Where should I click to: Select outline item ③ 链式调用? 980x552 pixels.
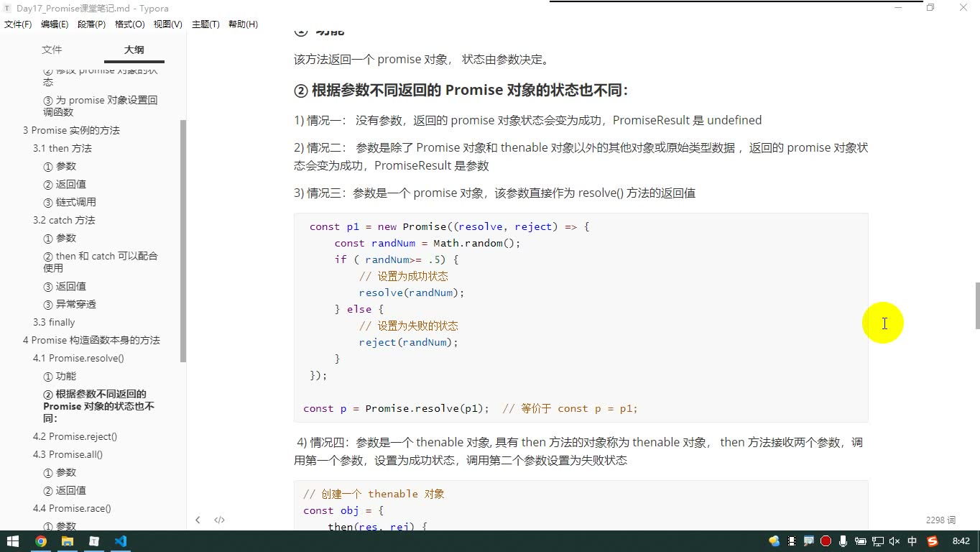point(70,202)
